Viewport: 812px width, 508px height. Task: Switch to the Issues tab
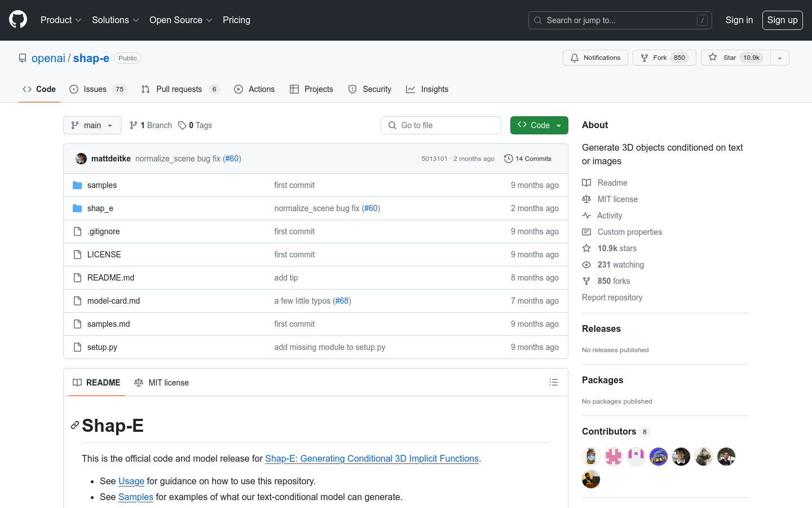(98, 89)
